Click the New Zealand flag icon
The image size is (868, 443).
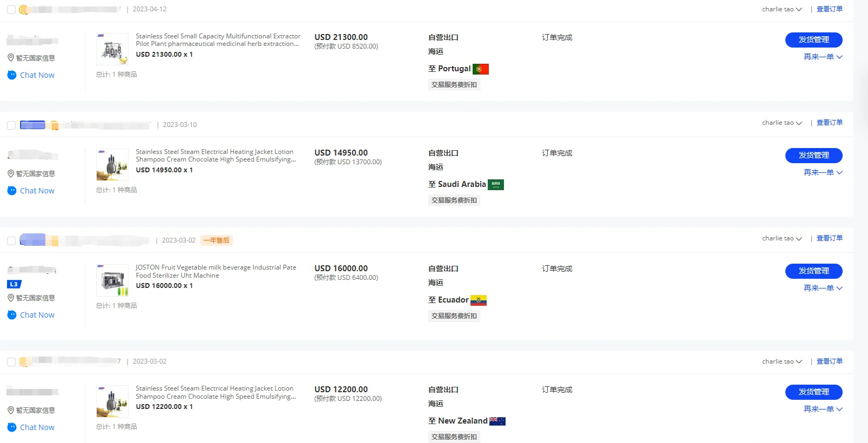(497, 421)
